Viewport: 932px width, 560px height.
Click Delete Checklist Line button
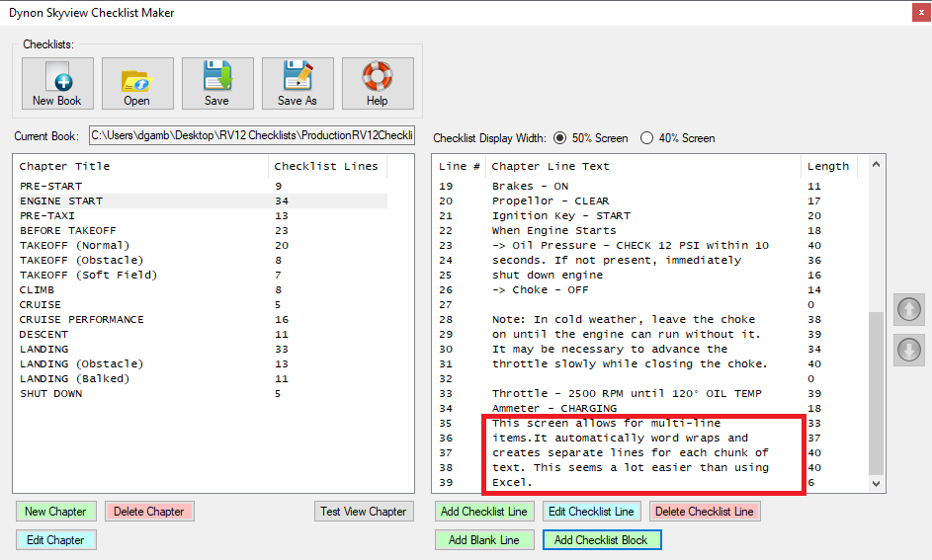point(705,512)
